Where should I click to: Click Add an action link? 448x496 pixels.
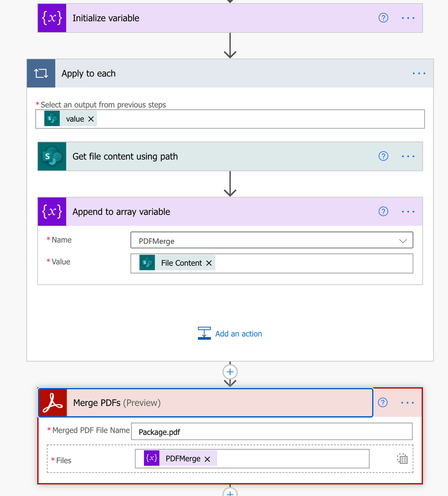point(230,334)
